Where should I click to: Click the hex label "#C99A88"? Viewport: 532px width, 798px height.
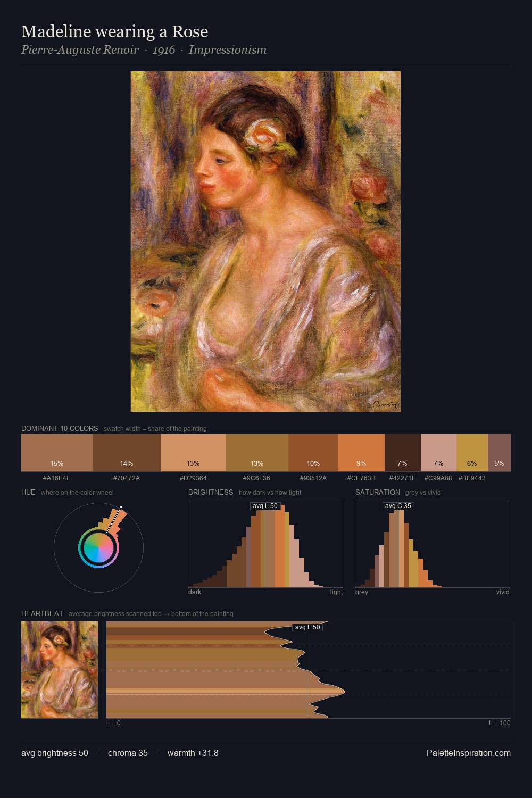438,478
